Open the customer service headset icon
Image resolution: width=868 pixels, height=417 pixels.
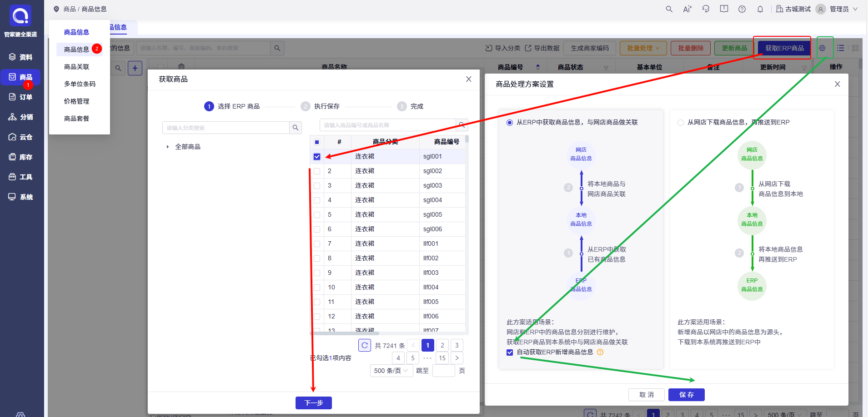pos(706,9)
